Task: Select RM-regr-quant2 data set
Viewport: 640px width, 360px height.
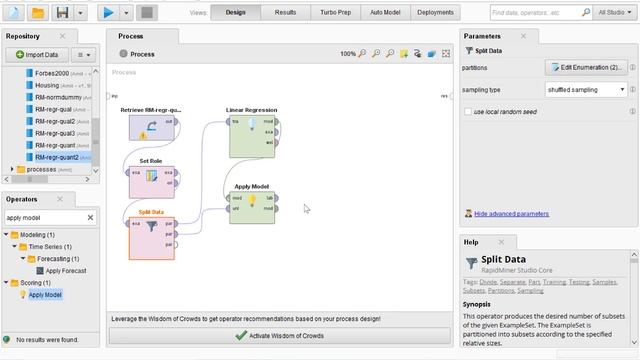Action: pos(59,157)
